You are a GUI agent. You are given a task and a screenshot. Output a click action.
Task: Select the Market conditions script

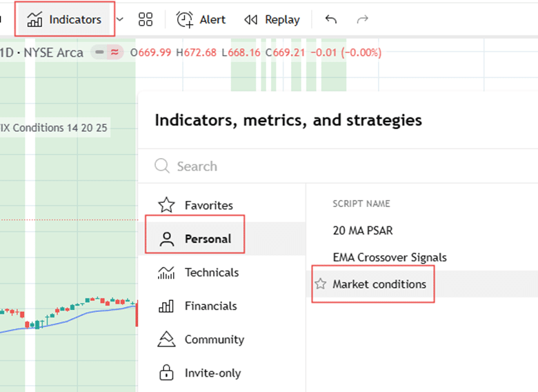point(379,284)
